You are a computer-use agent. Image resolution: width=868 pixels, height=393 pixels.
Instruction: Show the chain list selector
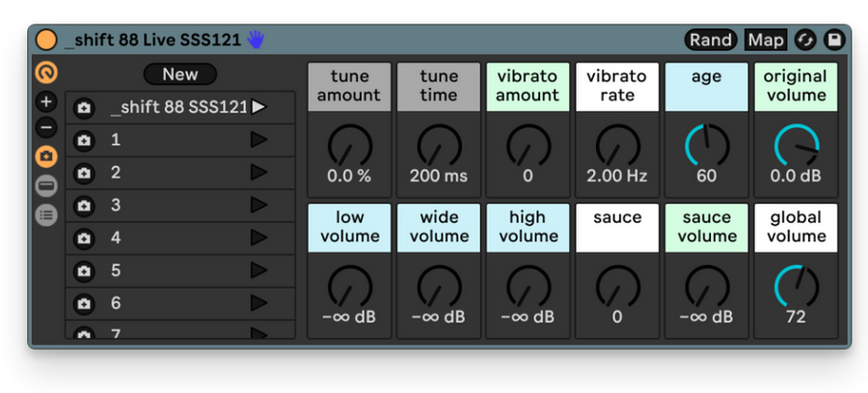pos(46,185)
